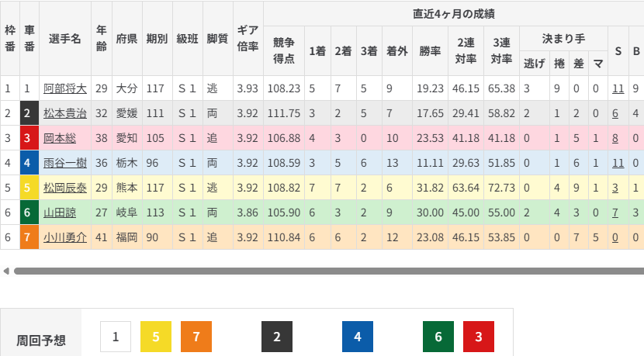Click the white 1 badge in 周回予想 row
644x356 pixels.
point(116,337)
